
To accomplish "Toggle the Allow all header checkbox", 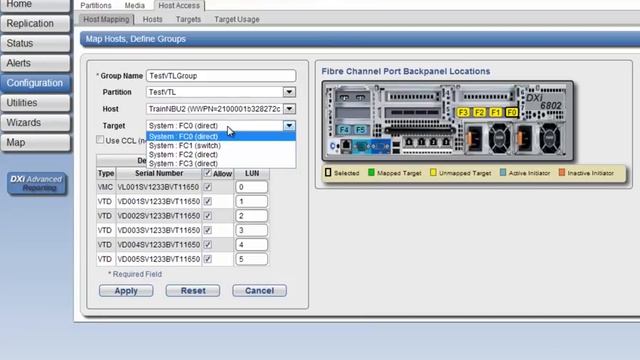I will 208,173.
